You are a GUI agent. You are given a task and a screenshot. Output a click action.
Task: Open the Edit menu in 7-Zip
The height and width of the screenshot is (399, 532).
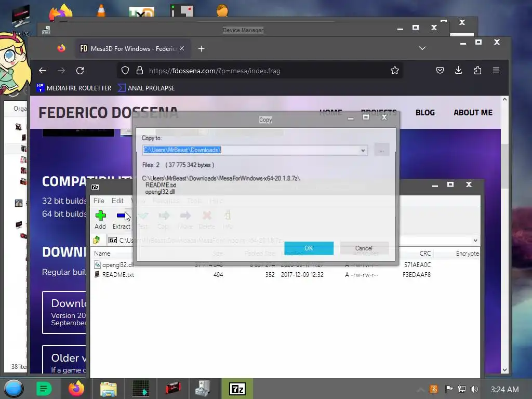117,201
